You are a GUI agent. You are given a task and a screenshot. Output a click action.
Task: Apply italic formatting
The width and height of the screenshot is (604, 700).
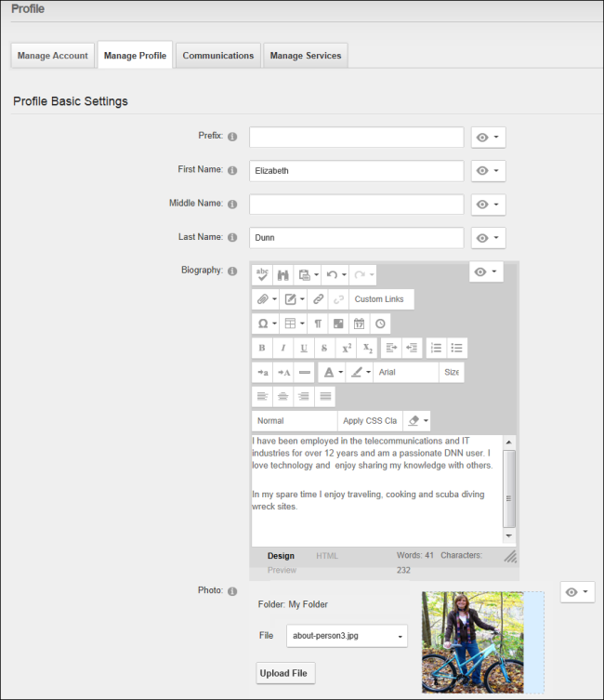pyautogui.click(x=282, y=348)
